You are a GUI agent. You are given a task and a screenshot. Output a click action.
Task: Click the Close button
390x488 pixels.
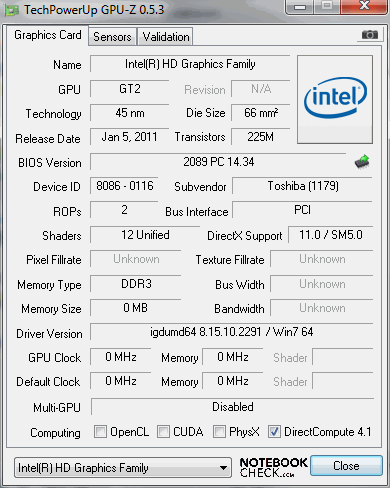pyautogui.click(x=346, y=465)
